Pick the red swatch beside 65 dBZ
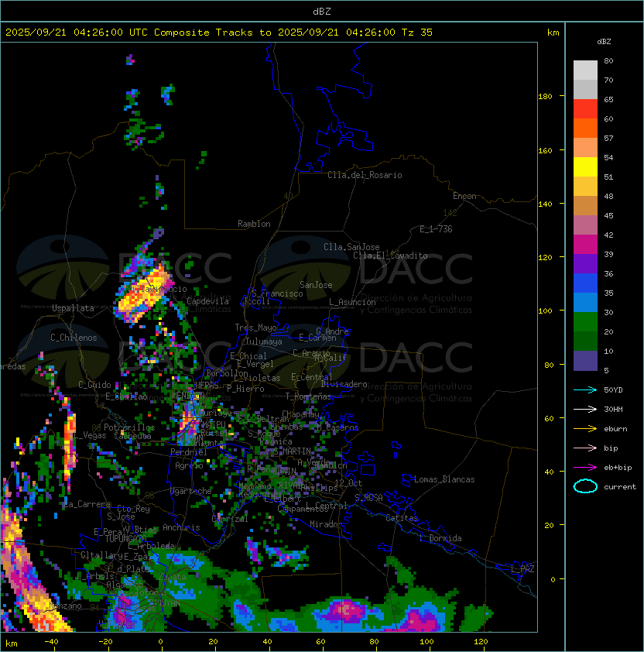 click(585, 109)
